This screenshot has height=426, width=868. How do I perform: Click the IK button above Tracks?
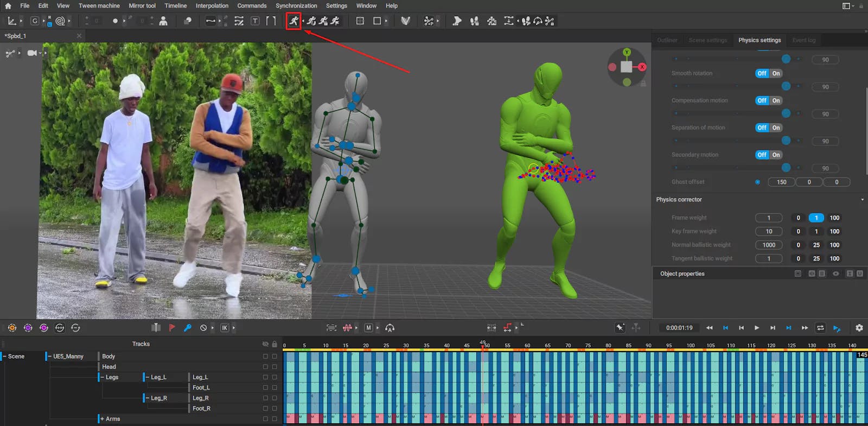(x=225, y=328)
